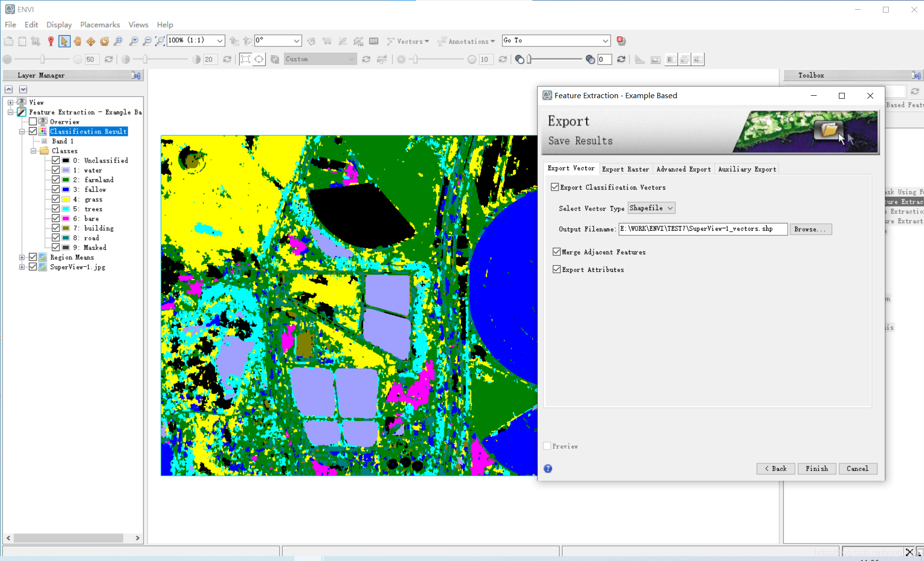Click the fixed Zoom In icon
Image resolution: width=924 pixels, height=561 pixels.
(x=134, y=41)
